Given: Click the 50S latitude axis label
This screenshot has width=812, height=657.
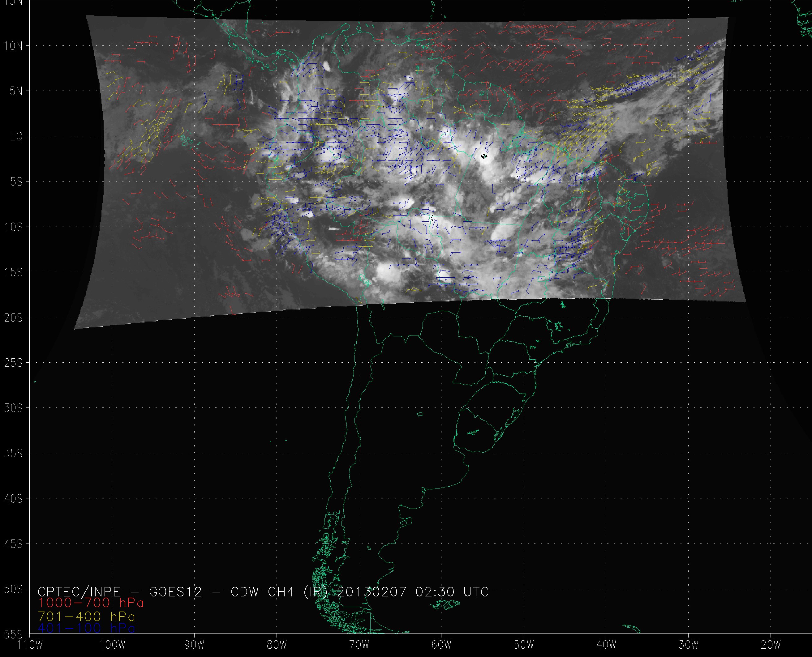Looking at the screenshot, I should point(13,589).
